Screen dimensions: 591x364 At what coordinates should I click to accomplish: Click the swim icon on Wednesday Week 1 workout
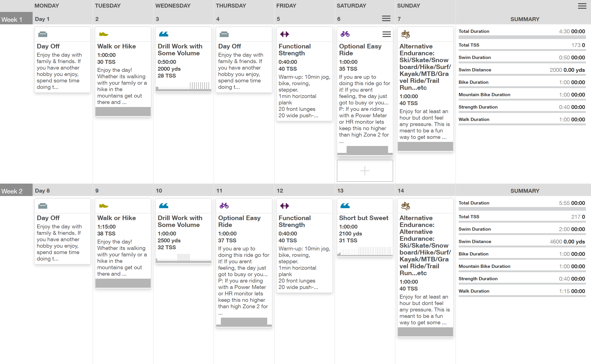pos(164,34)
